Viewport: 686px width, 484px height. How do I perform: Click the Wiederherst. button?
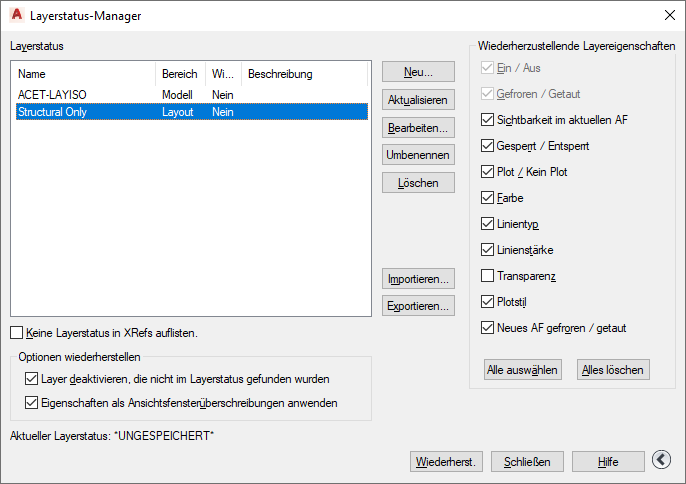(x=446, y=462)
